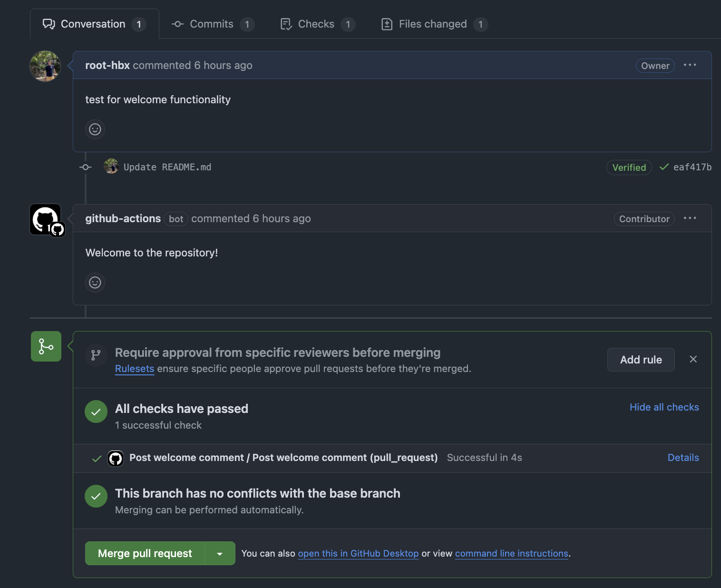The width and height of the screenshot is (721, 588).
Task: Open the Rulesets link
Action: [135, 369]
